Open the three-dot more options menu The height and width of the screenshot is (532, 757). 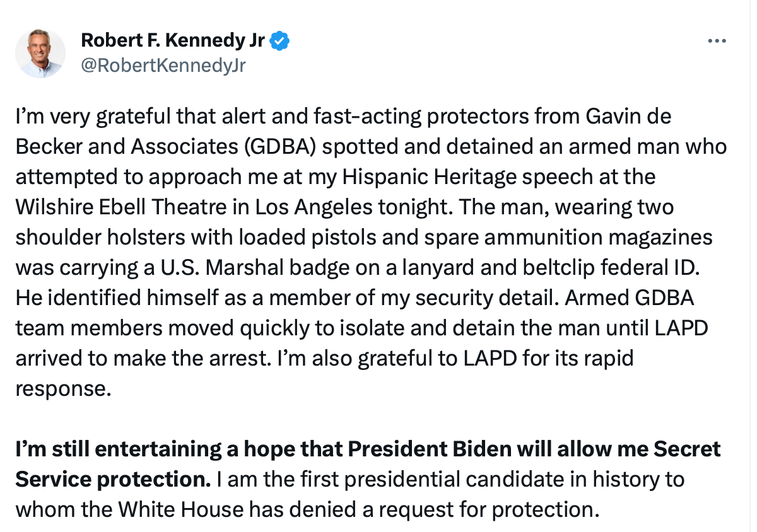tap(717, 41)
